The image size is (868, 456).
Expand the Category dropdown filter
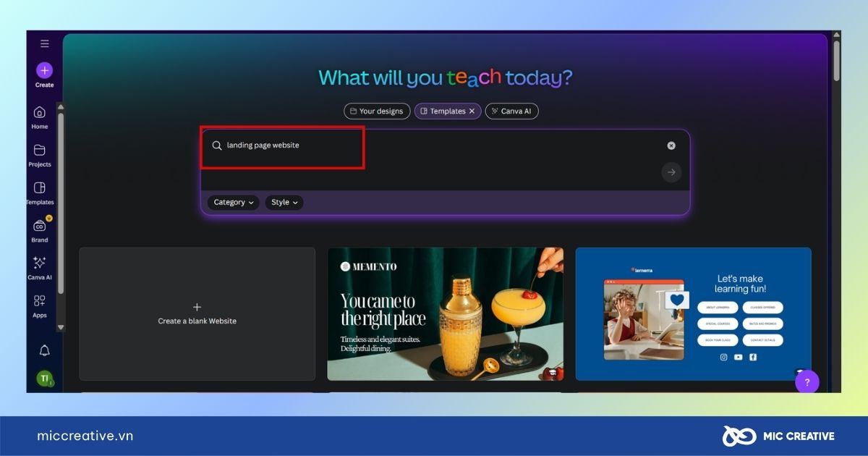coord(233,203)
